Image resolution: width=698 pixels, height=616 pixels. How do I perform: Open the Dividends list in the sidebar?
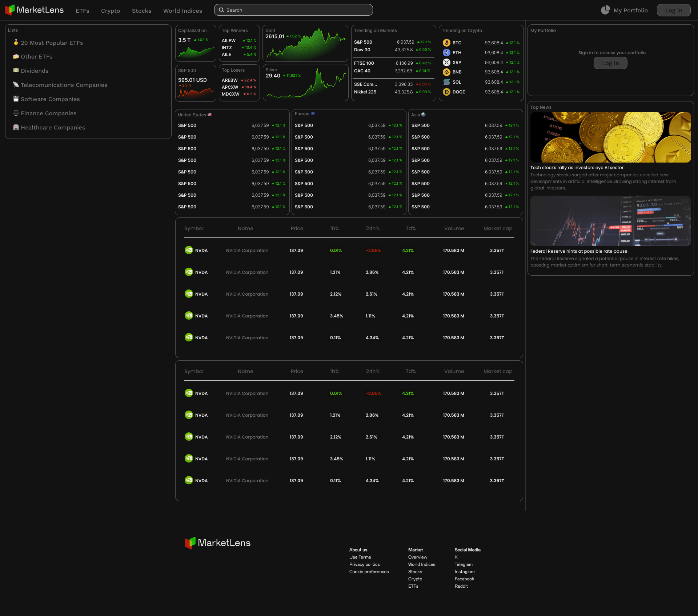coord(35,71)
